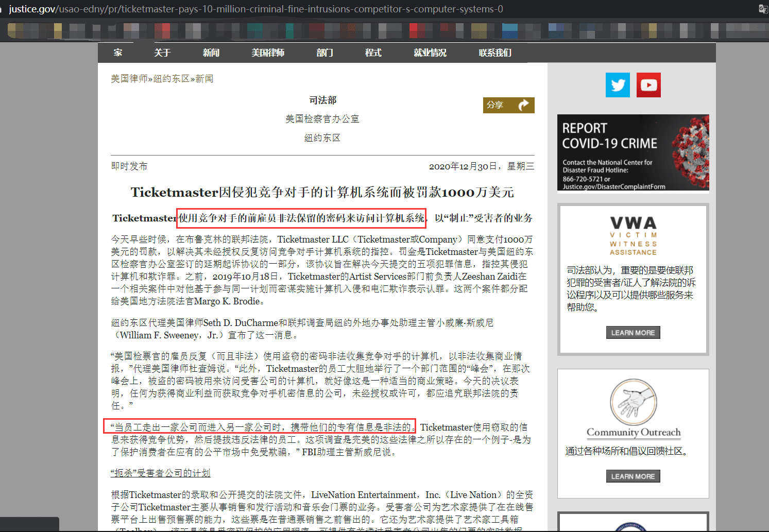Viewport: 769px width, 532px height.
Task: Click the Community Outreach handshake logo
Action: point(633,403)
